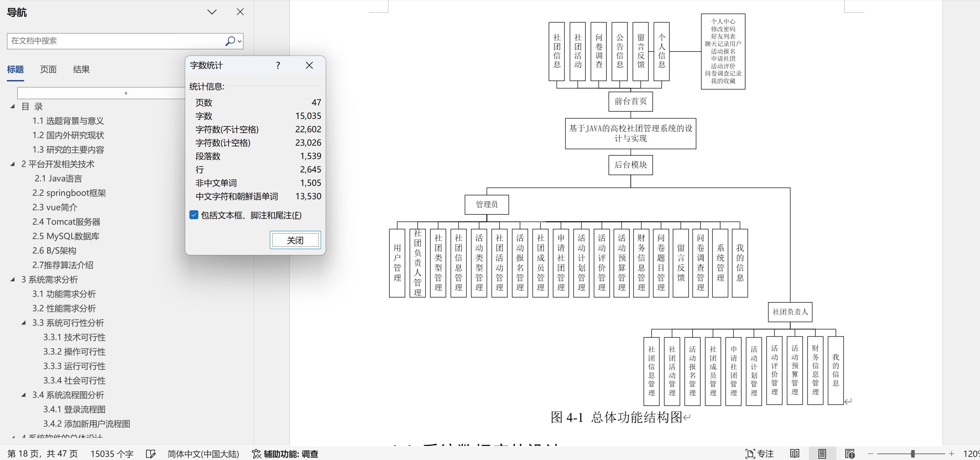
Task: Close the 字数统计 dialog with X
Action: pos(309,65)
